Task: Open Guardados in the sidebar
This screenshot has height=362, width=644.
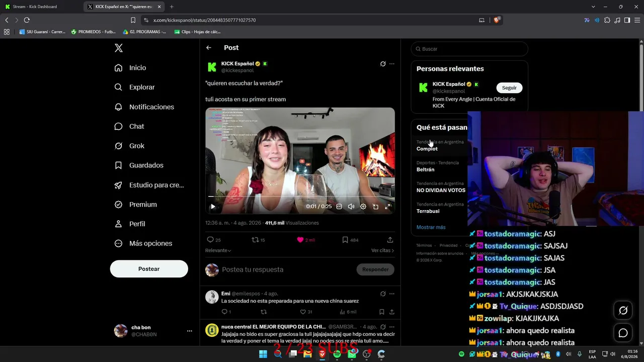Action: click(139, 165)
